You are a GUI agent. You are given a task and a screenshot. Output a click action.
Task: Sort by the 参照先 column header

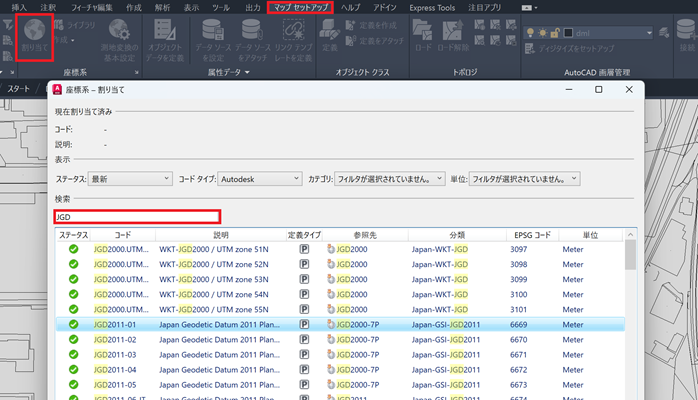point(365,235)
